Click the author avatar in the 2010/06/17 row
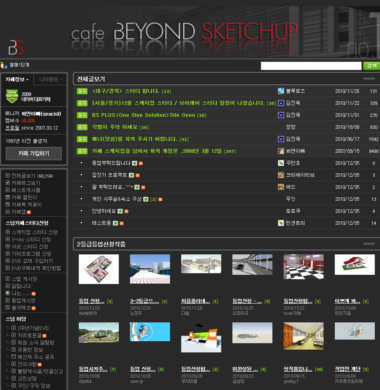This screenshot has height=390, width=380. click(x=281, y=139)
